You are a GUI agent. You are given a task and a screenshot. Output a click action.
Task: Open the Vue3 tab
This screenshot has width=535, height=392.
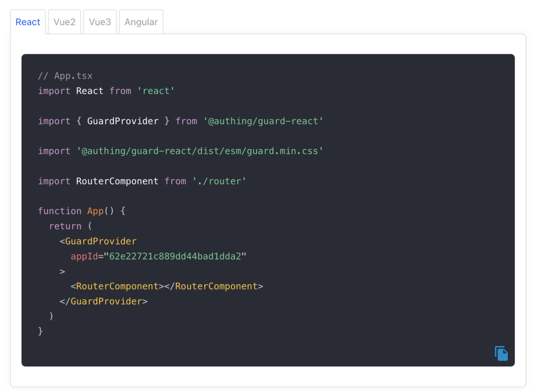click(x=100, y=22)
